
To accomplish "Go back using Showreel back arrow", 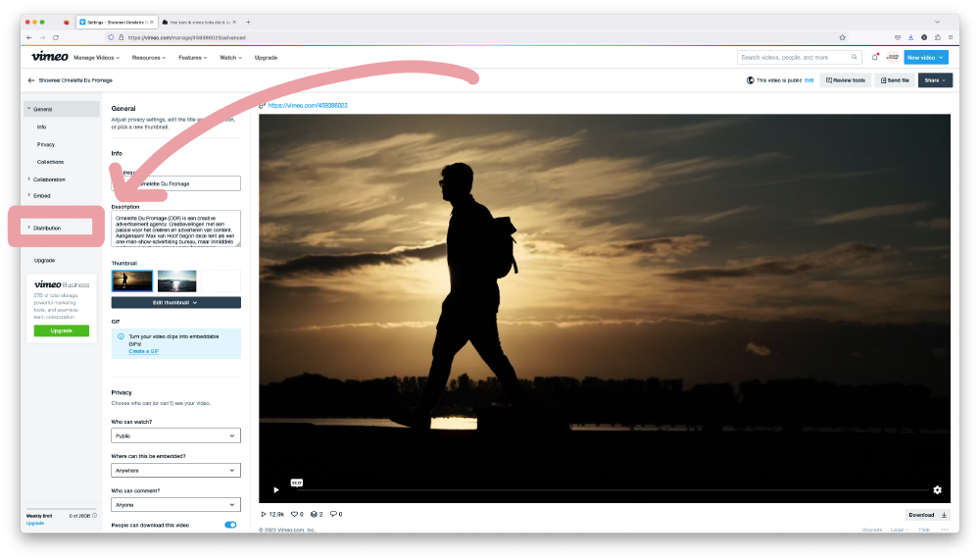I will click(x=31, y=80).
